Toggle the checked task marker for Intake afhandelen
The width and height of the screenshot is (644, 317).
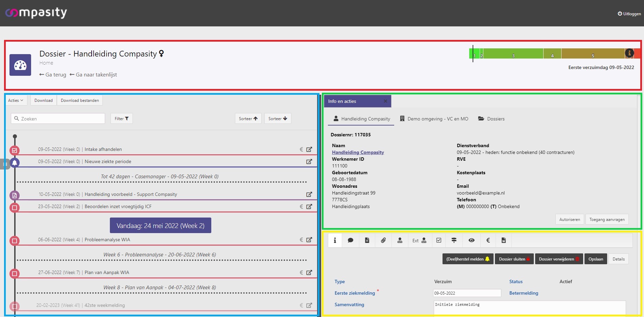pos(15,151)
